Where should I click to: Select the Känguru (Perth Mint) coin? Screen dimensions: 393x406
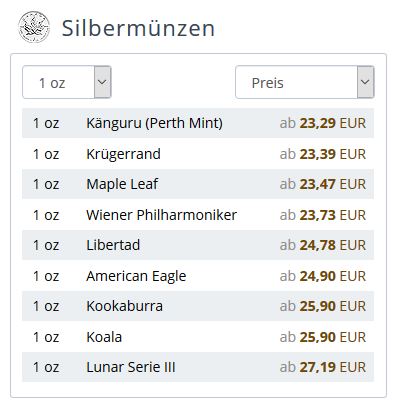click(154, 123)
